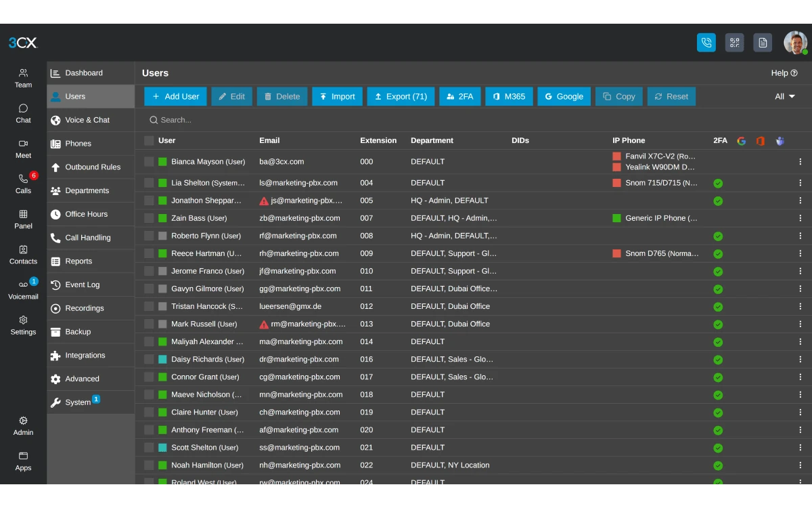
Task: Open Meet in the left rail
Action: [x=23, y=148]
